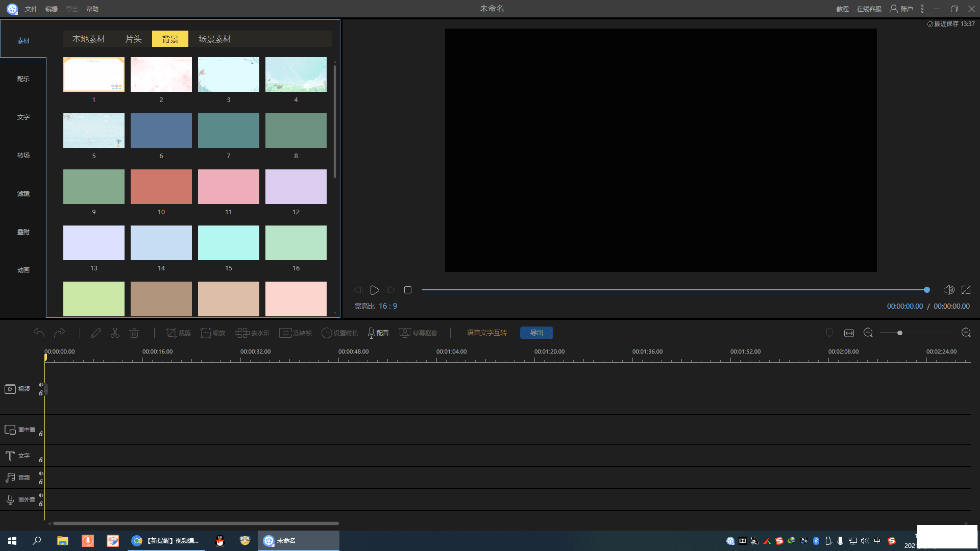Open the 配乐 music sidebar panel
Viewport: 980px width, 551px height.
click(23, 79)
